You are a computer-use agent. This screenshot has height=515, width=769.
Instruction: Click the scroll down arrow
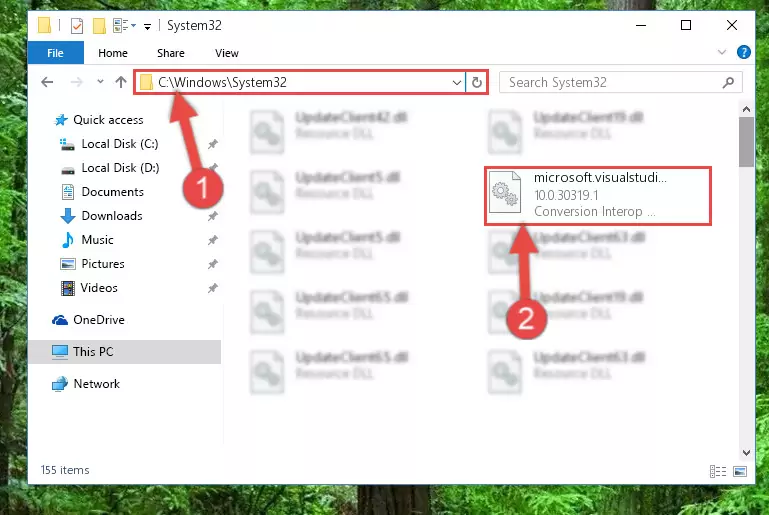click(x=746, y=453)
